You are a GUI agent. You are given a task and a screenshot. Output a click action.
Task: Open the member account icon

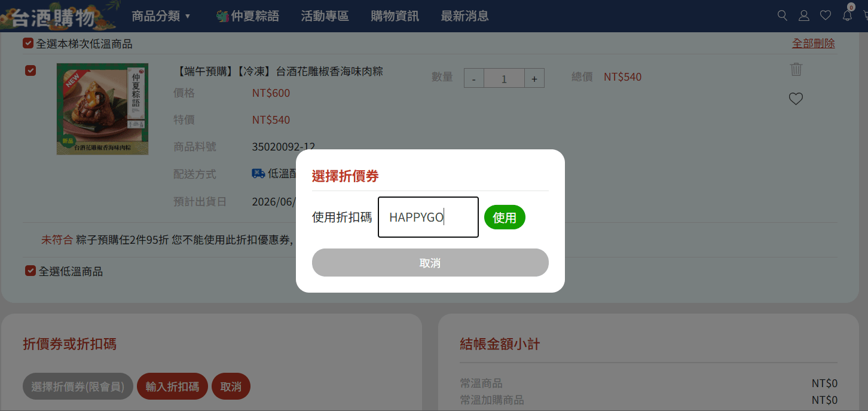pyautogui.click(x=804, y=16)
